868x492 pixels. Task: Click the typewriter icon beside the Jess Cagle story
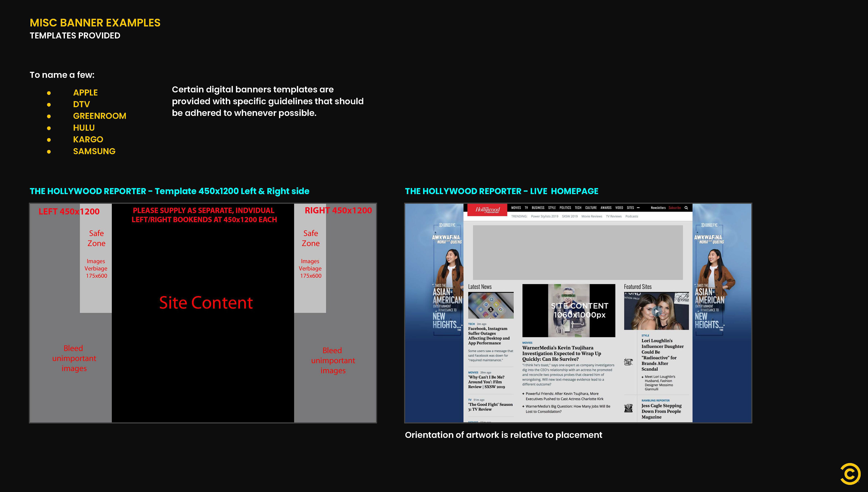(628, 408)
